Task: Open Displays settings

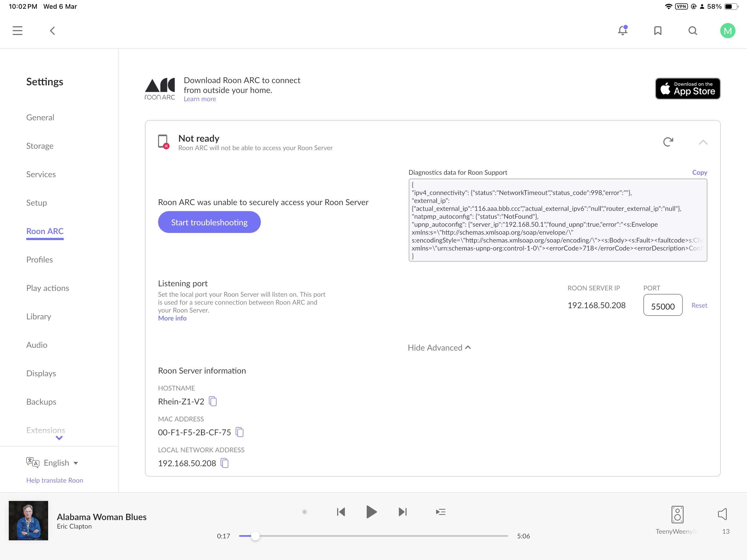Action: point(41,373)
